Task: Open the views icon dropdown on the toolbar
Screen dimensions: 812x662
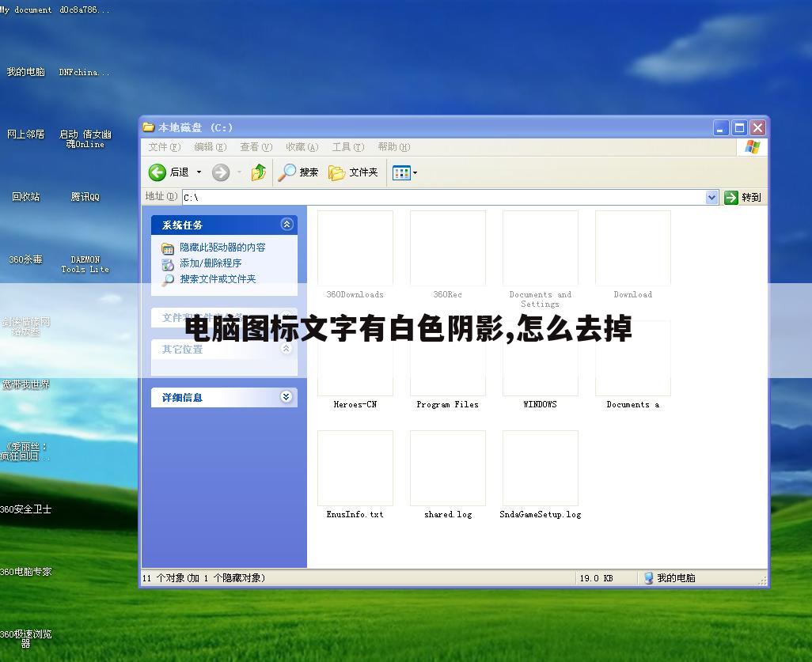Action: click(414, 172)
